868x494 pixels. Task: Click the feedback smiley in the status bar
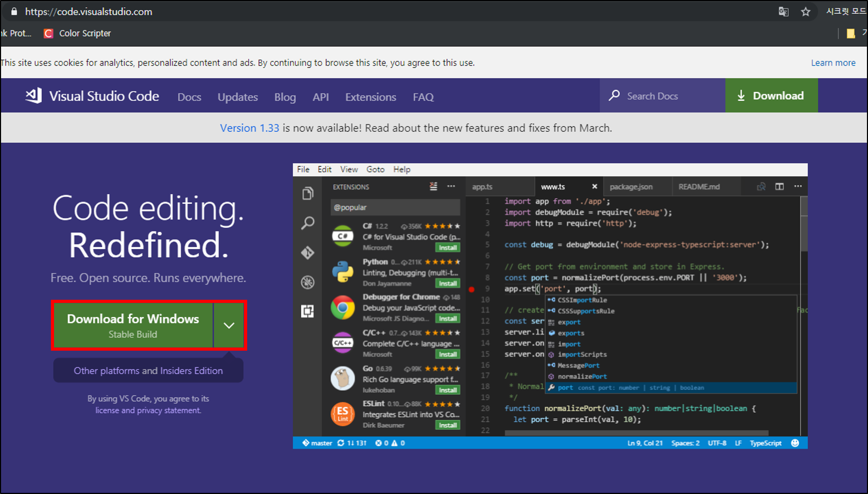(795, 443)
